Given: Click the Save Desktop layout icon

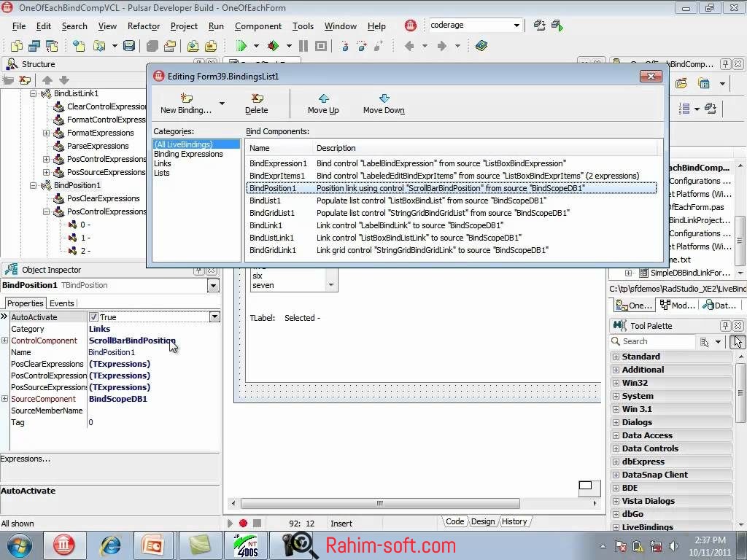Looking at the screenshot, I should coord(539,26).
